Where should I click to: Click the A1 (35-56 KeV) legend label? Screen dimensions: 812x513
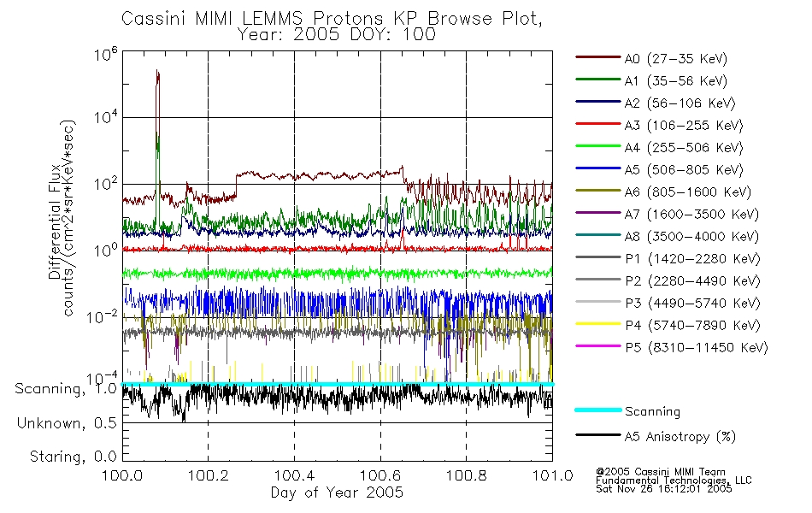[676, 81]
